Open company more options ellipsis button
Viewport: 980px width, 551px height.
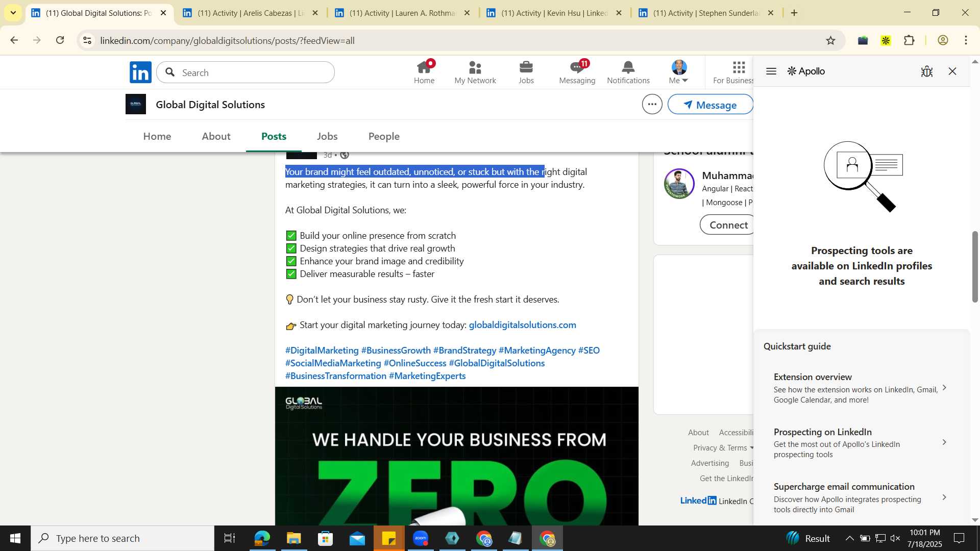pos(652,105)
